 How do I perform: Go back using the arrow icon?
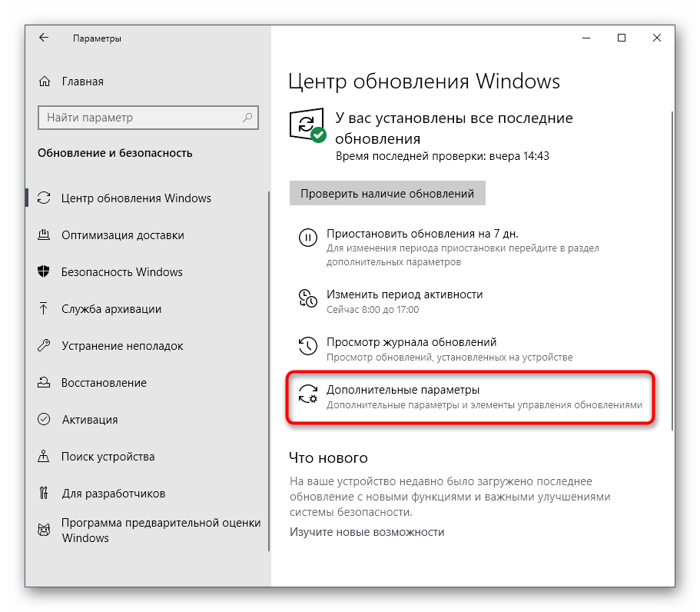43,38
